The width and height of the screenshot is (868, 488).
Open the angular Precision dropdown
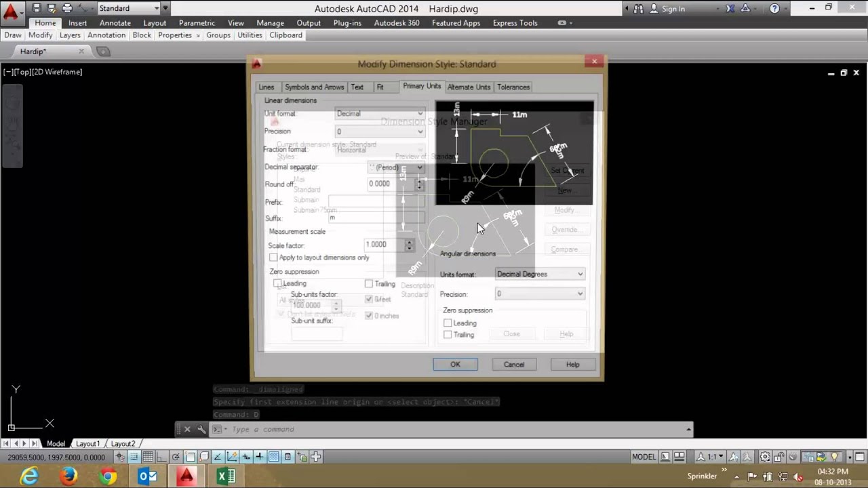pyautogui.click(x=540, y=293)
